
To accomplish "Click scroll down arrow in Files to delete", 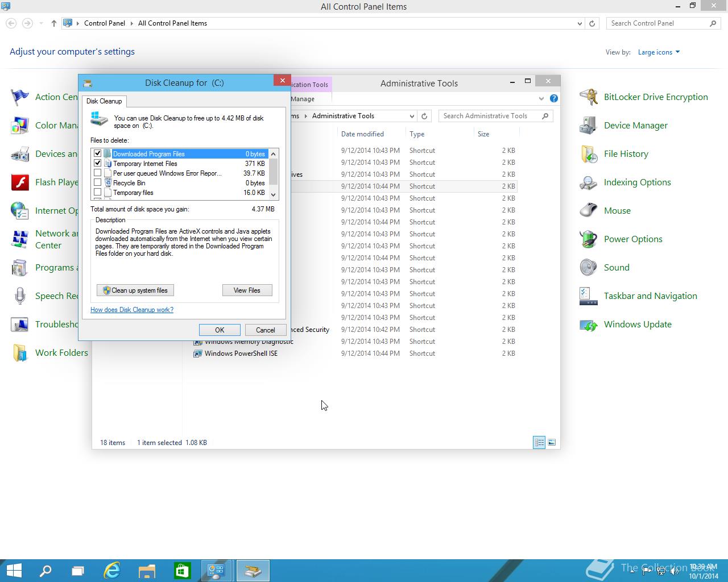I will [x=274, y=194].
